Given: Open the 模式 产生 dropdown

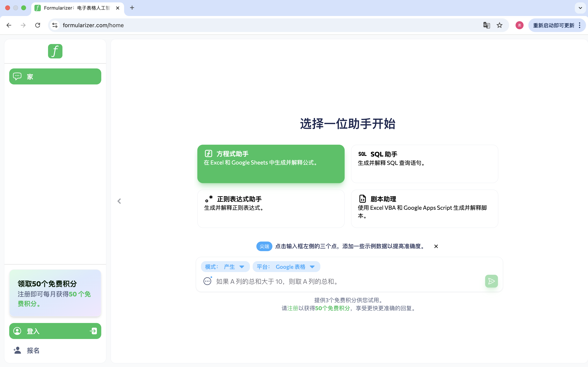Looking at the screenshot, I should [x=225, y=267].
